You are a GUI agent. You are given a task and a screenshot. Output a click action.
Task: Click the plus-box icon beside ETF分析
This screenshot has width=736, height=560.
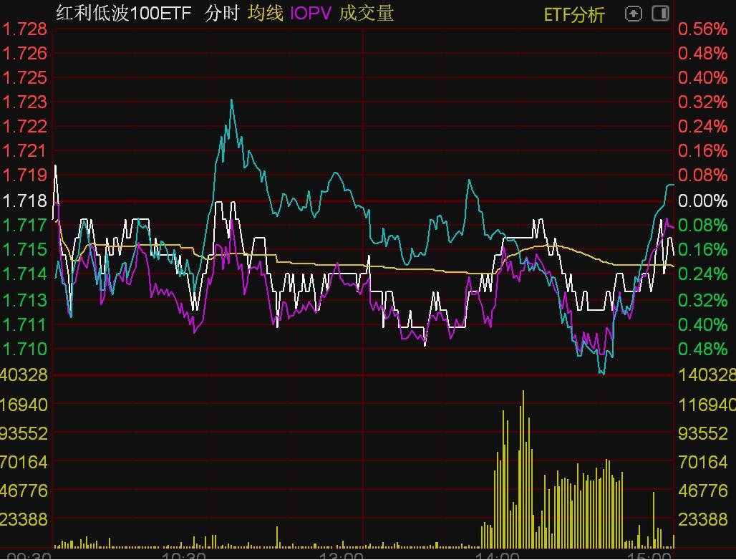[x=633, y=14]
